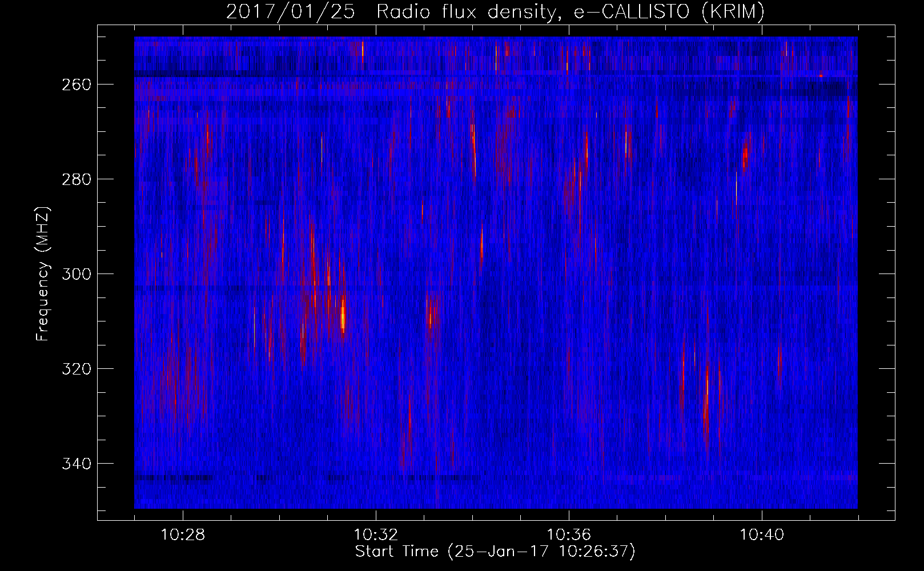Screen dimensions: 924x571
Task: Click the 'Start Time (25-Jan-17 10:26:37)' label
Action: coord(495,552)
